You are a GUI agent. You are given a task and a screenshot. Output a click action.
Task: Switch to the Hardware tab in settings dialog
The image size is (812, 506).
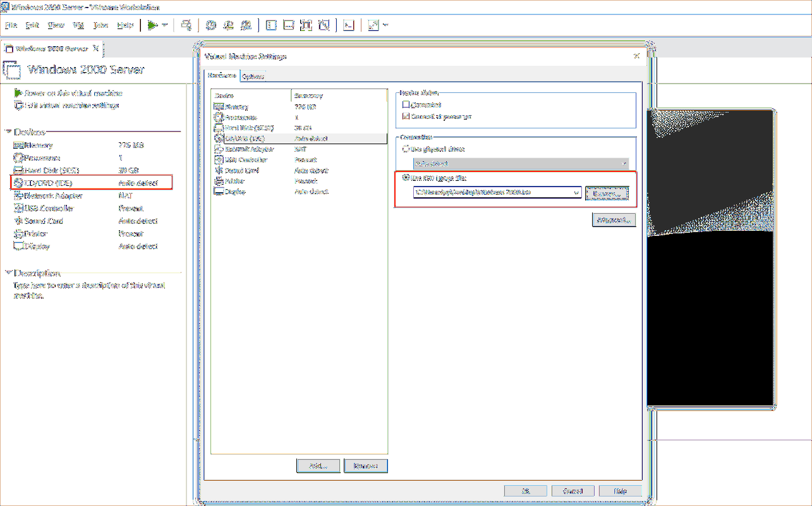pyautogui.click(x=222, y=76)
